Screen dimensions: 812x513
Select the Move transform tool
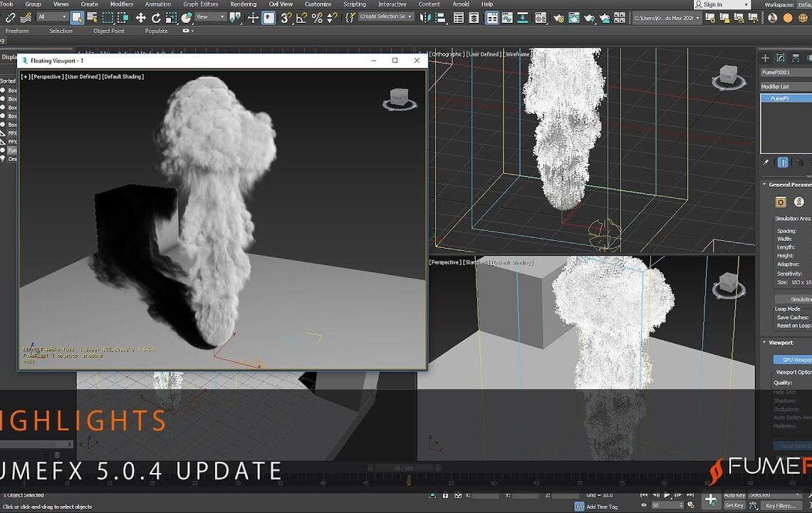click(x=140, y=18)
